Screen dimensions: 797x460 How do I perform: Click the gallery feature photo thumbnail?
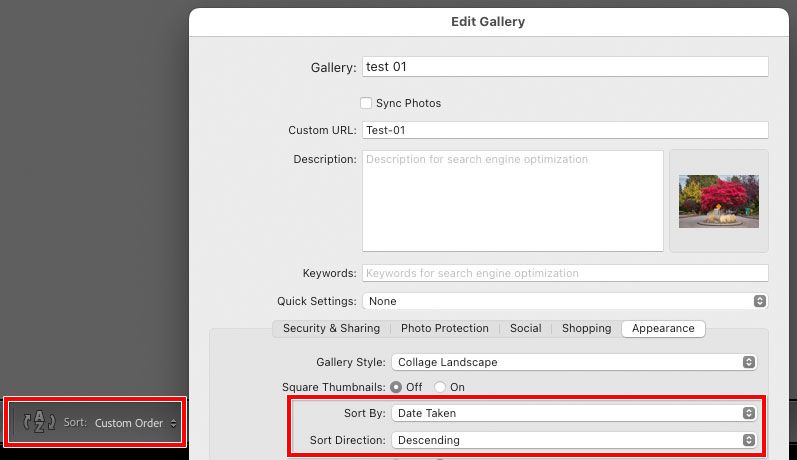(x=718, y=201)
